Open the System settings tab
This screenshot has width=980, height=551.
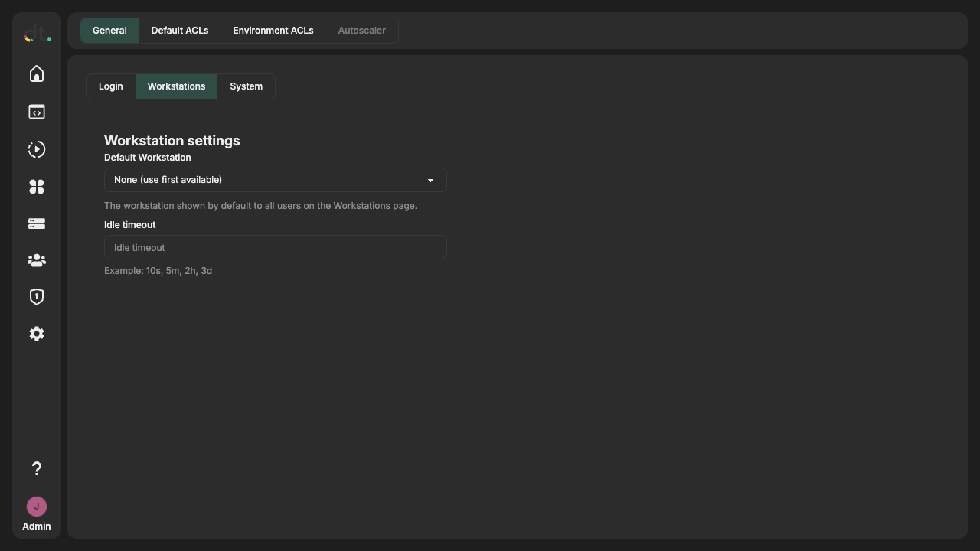(245, 86)
